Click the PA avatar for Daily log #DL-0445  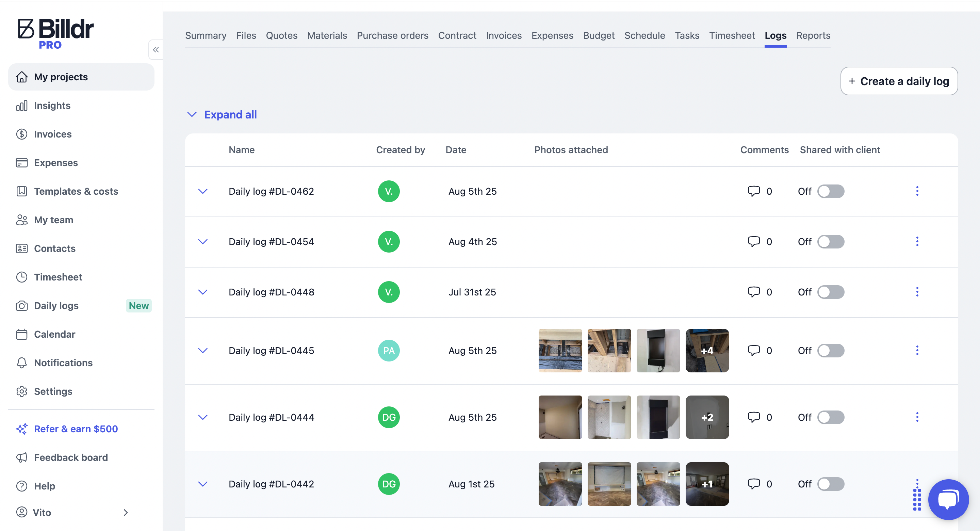pyautogui.click(x=388, y=350)
